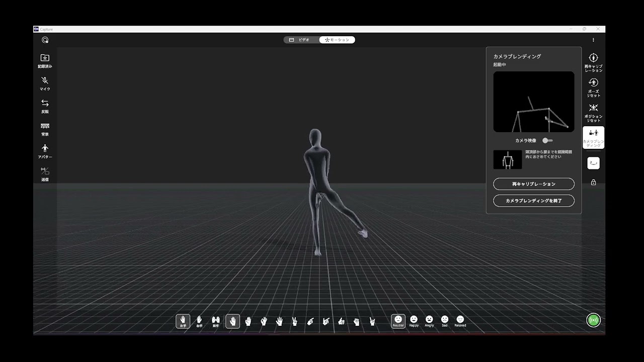Screen dimensions: 644x362
Task: Select the 左手 left hand option
Action: 183,321
